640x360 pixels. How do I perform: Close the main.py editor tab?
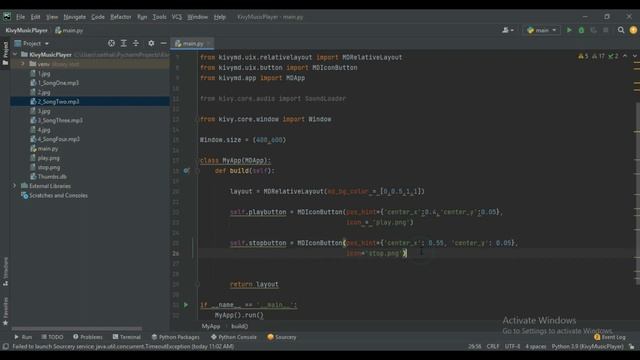(x=209, y=43)
